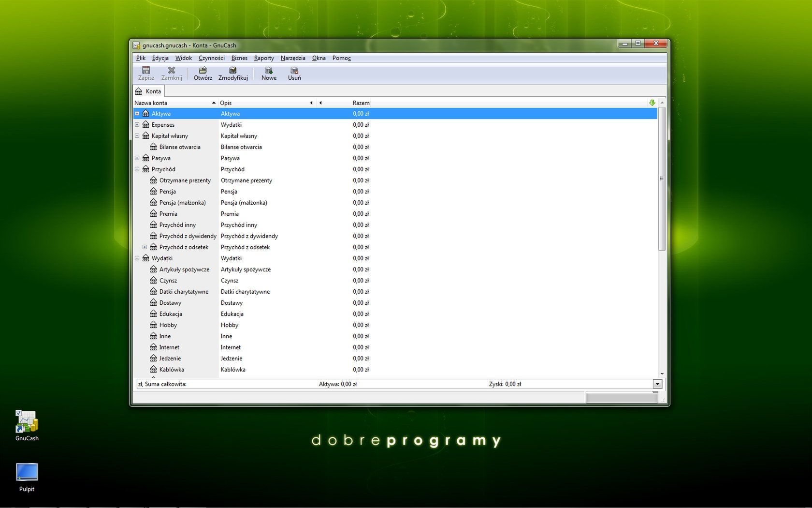Click the bank icon beside Bilanse otwarcia
Screen dimensions: 812x508
tap(153, 147)
